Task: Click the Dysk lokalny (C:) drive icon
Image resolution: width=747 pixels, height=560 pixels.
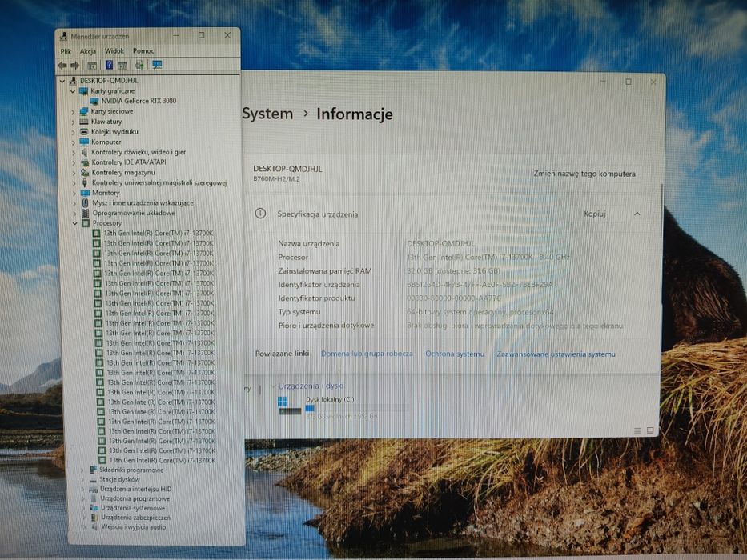Action: point(290,406)
